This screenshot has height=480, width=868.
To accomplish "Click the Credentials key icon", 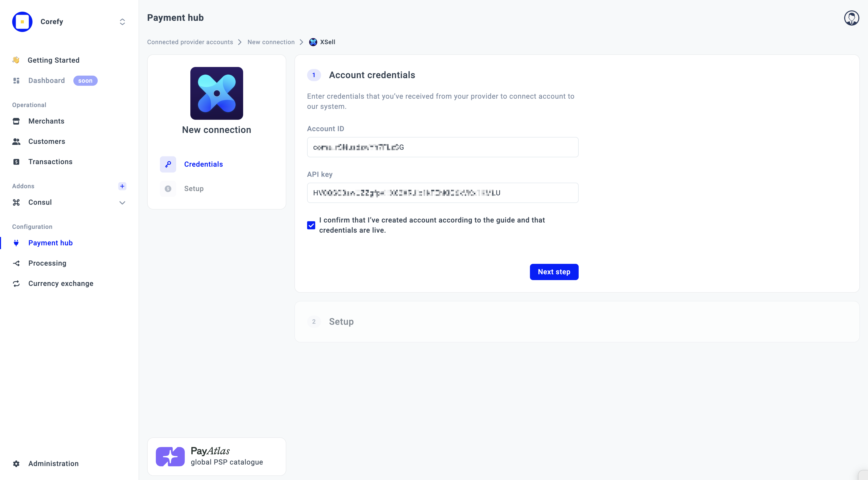I will (x=168, y=164).
